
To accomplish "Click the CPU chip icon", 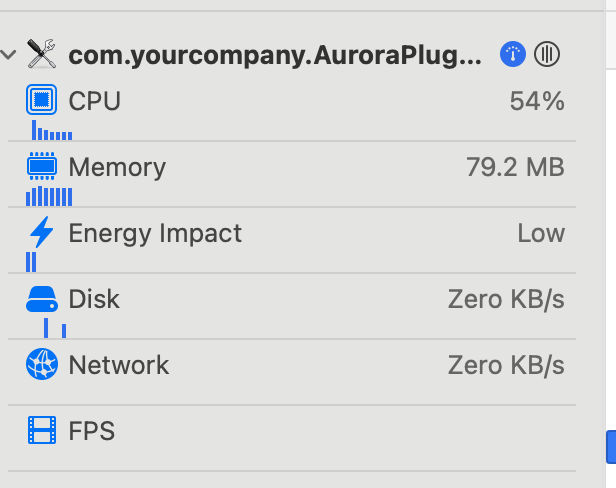I will [42, 101].
